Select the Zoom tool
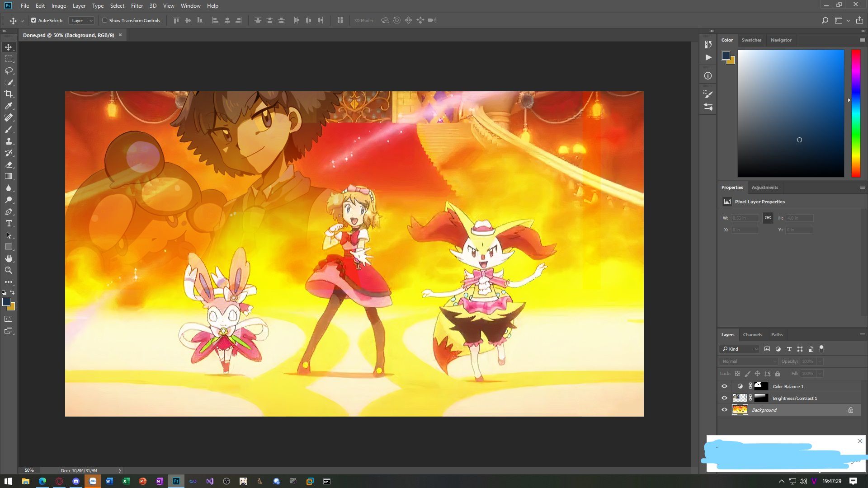Viewport: 868px width, 488px height. click(x=9, y=271)
